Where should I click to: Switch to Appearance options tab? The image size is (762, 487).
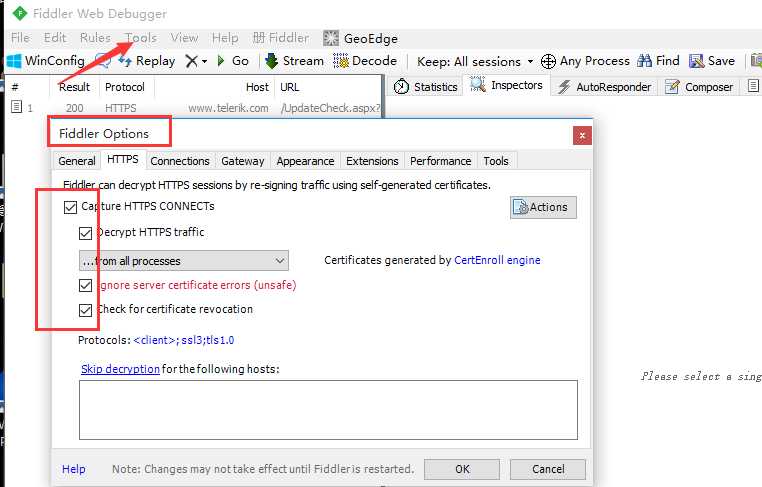tap(305, 161)
